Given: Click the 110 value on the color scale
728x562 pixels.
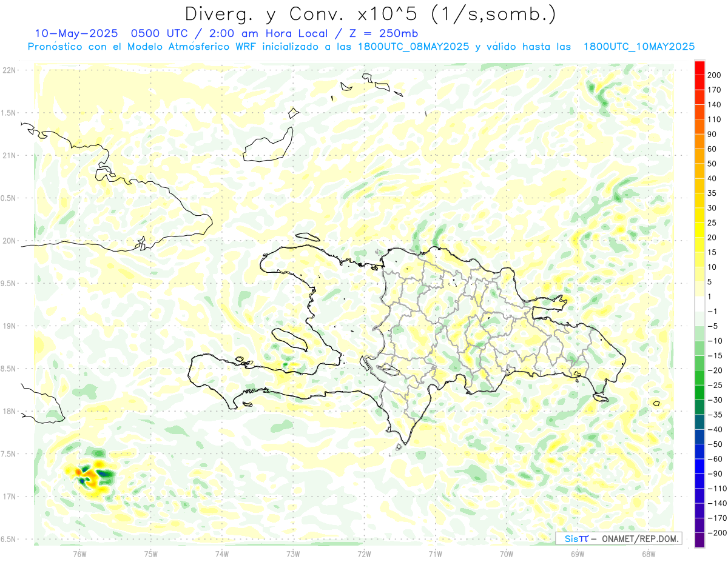Looking at the screenshot, I should [x=714, y=119].
